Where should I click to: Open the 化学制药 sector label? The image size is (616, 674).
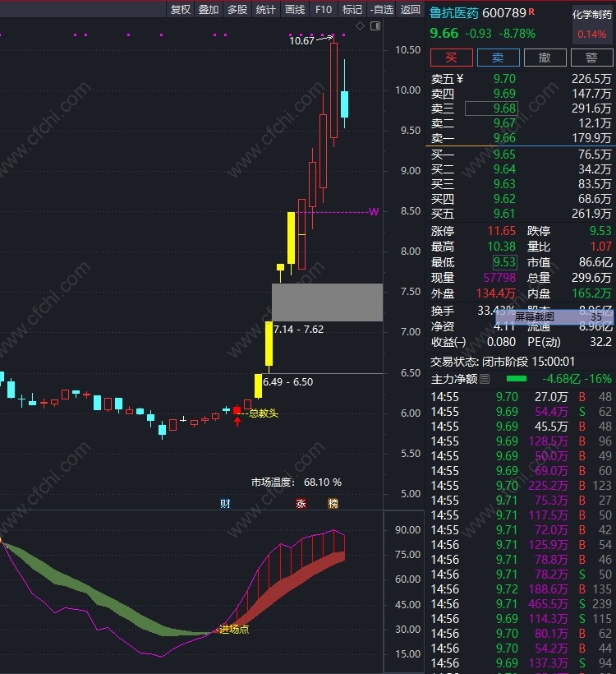point(592,15)
